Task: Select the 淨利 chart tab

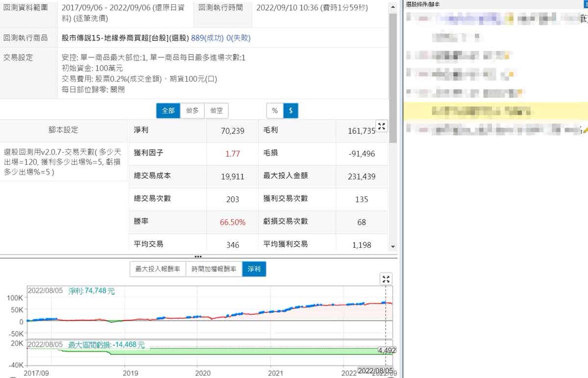Action: point(254,269)
